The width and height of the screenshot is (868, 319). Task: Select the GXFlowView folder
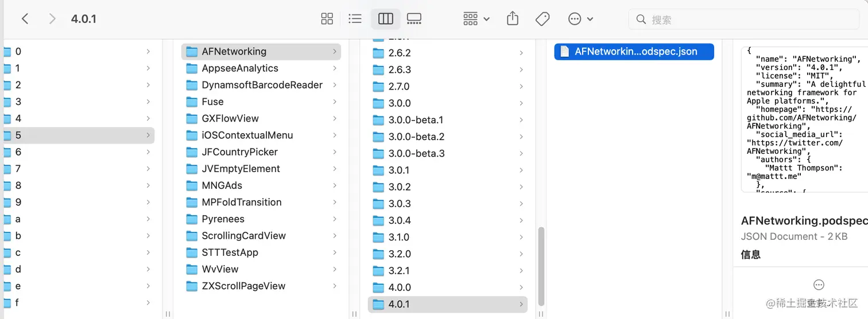click(261, 118)
